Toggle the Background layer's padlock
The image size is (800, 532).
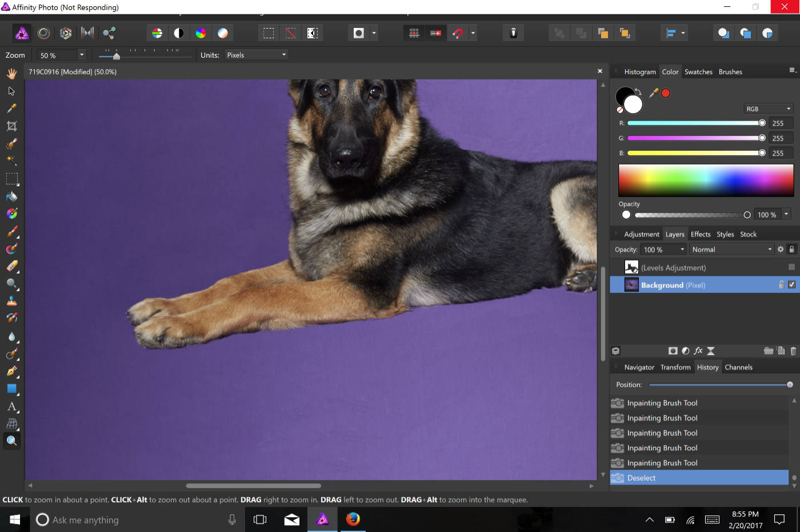781,285
